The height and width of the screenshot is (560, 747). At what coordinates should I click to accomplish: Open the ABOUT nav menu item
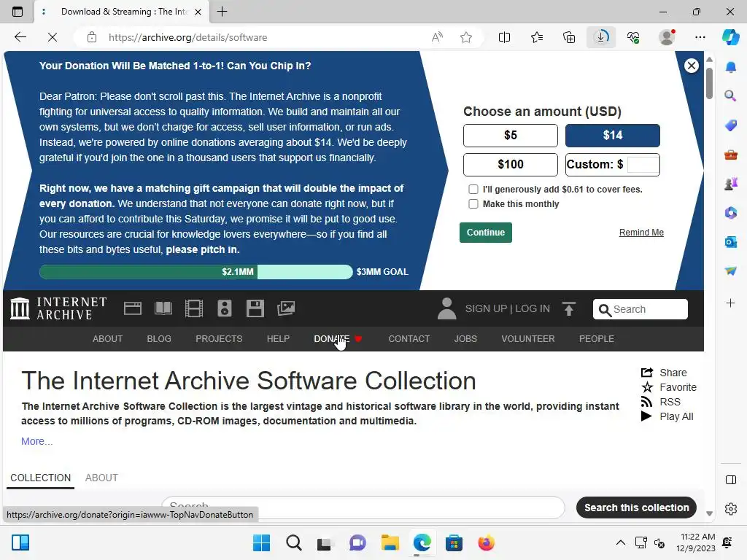tap(107, 338)
